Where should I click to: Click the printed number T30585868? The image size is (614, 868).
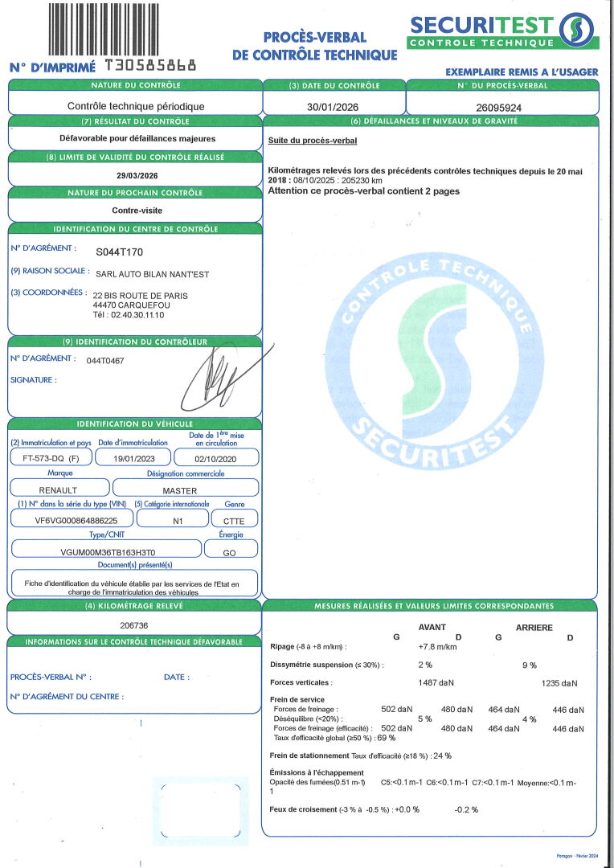point(150,66)
